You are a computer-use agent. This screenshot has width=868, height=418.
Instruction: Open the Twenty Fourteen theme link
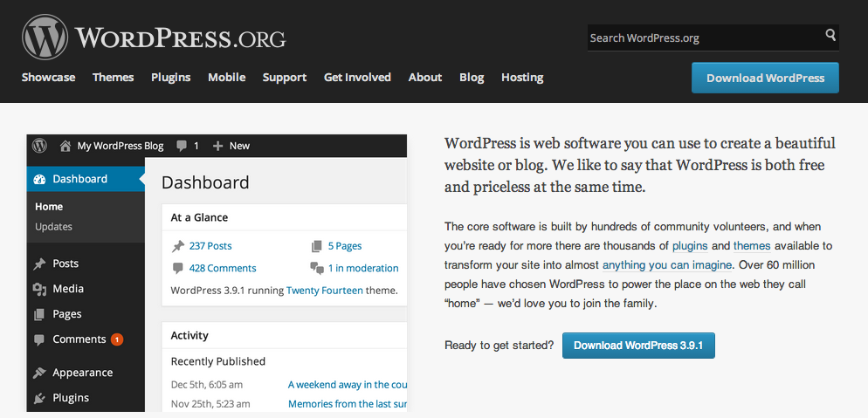pyautogui.click(x=324, y=291)
